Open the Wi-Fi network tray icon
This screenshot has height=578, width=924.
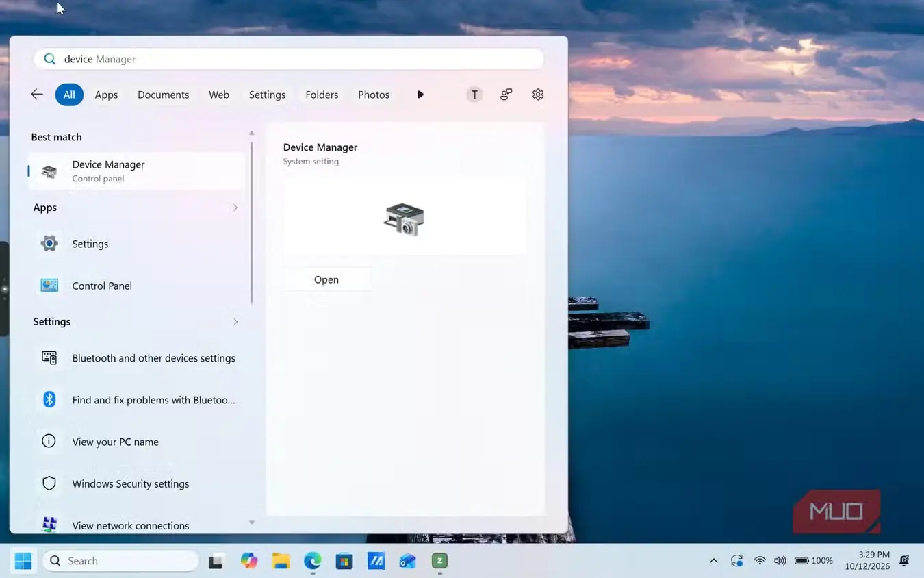point(760,561)
